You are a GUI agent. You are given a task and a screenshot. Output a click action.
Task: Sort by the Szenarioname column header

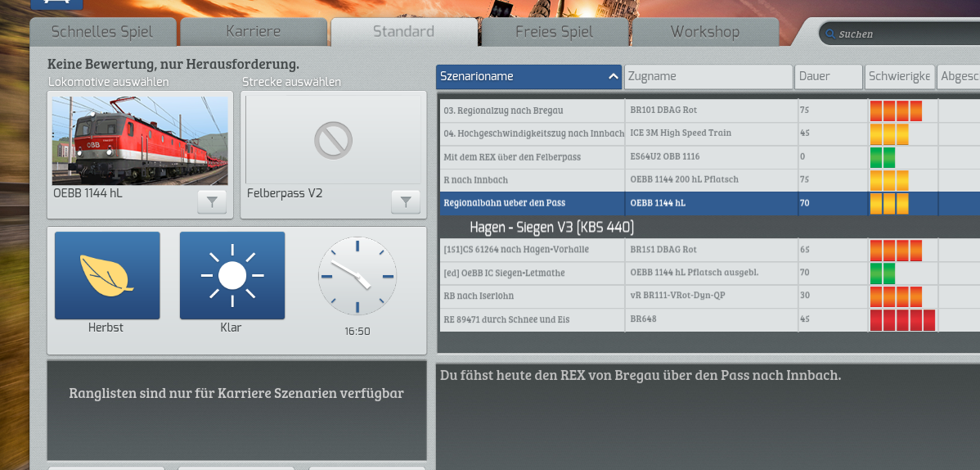click(x=528, y=76)
